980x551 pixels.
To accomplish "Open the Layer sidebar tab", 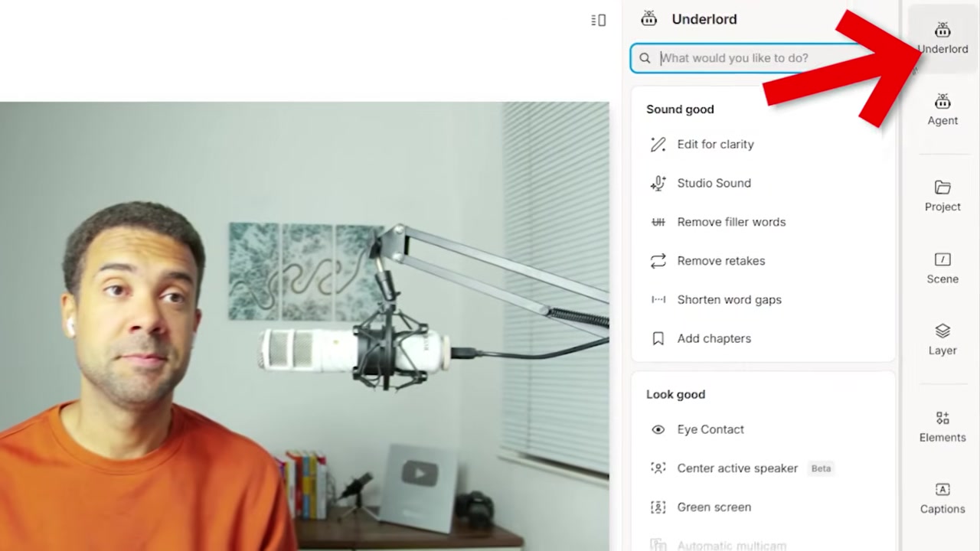I will (x=942, y=339).
